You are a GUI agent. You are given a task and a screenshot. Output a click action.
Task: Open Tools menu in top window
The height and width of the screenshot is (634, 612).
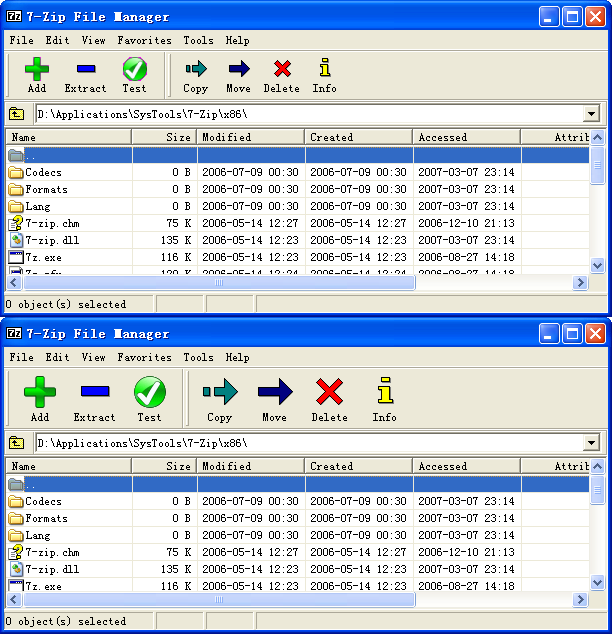click(198, 40)
